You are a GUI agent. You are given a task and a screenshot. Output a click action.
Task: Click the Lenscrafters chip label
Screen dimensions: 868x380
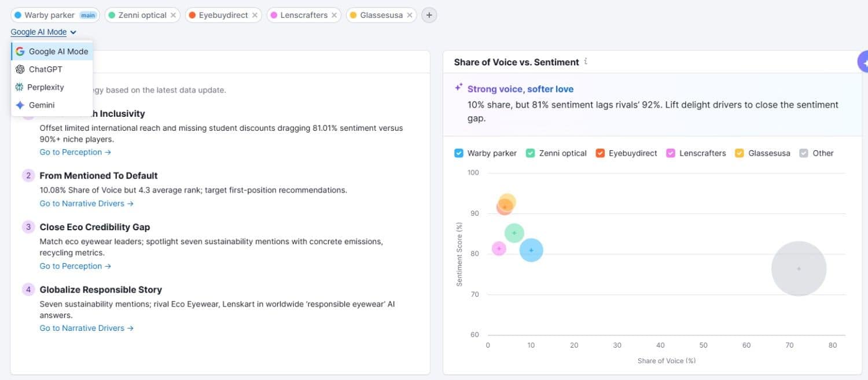(x=304, y=16)
